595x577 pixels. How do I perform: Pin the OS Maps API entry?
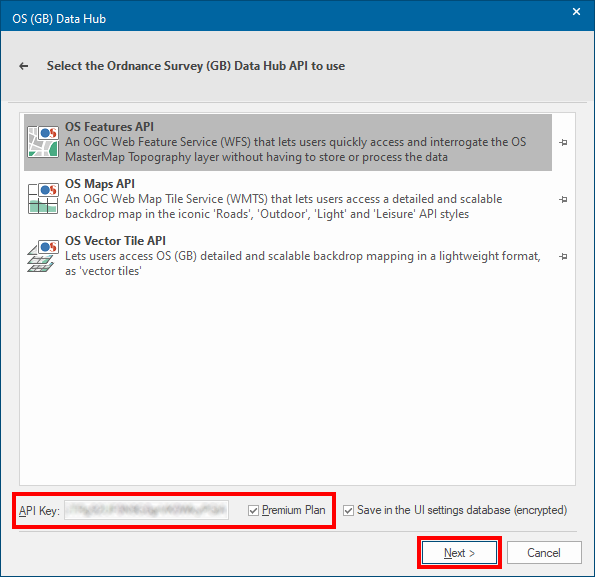click(563, 200)
